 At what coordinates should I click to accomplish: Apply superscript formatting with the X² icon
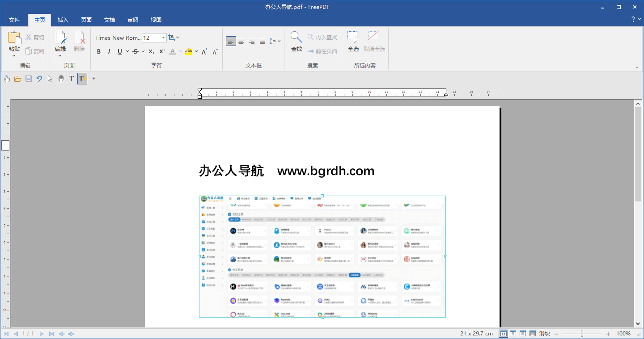[162, 51]
